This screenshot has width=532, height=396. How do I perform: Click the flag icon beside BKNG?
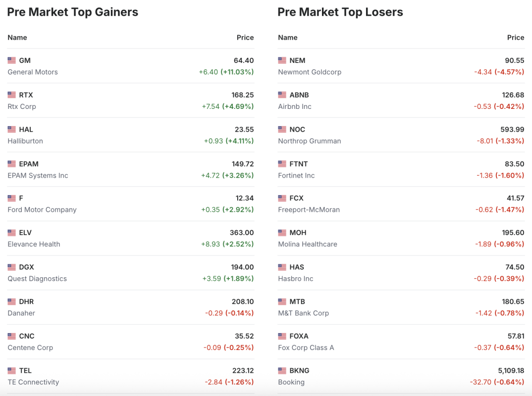tap(282, 371)
